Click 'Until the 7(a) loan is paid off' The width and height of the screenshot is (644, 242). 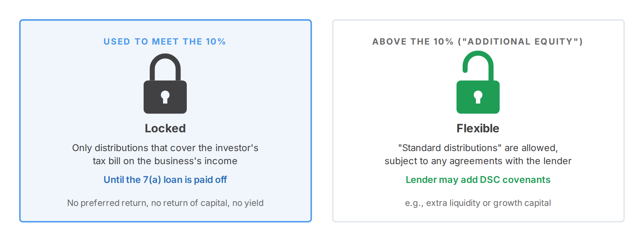coord(165,180)
